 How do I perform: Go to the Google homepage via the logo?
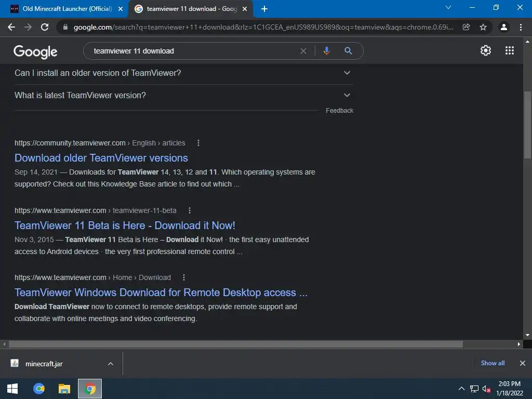[35, 51]
